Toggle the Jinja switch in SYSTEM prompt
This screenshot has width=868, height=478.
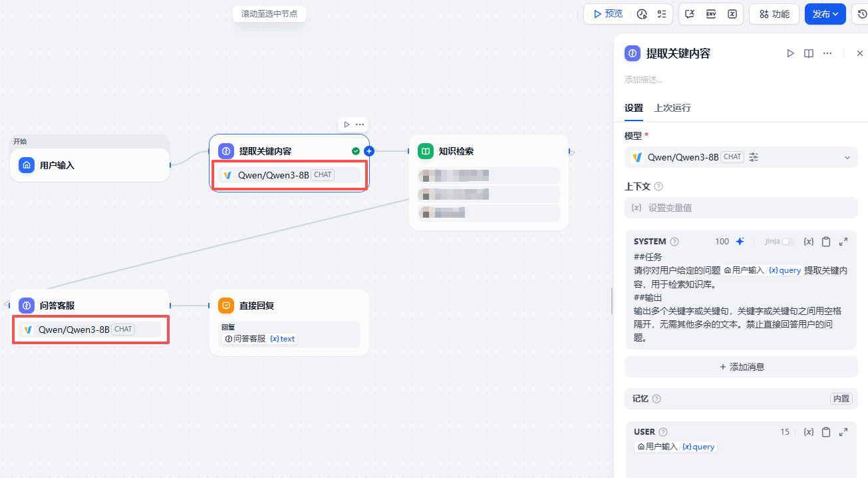(788, 242)
